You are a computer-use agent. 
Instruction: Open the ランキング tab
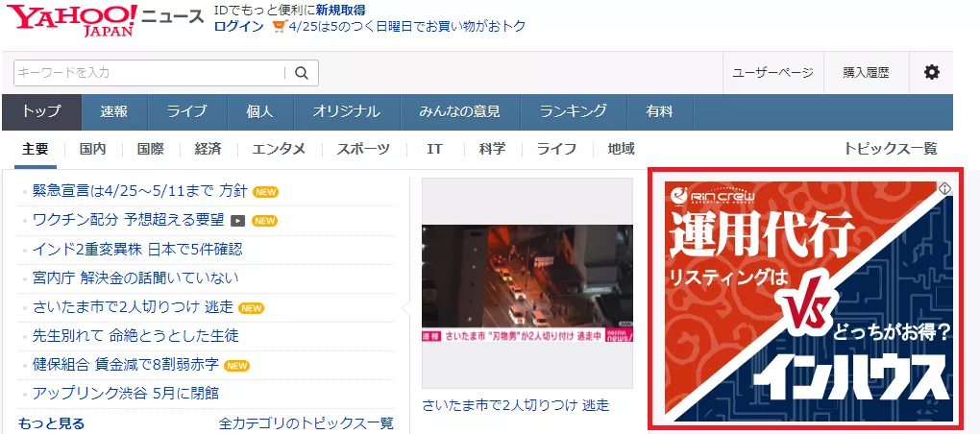(x=574, y=112)
